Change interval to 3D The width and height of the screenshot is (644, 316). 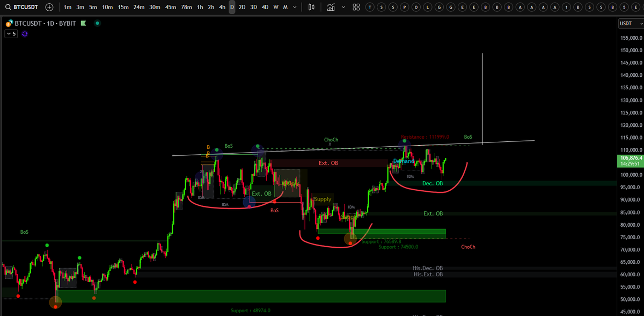[254, 7]
